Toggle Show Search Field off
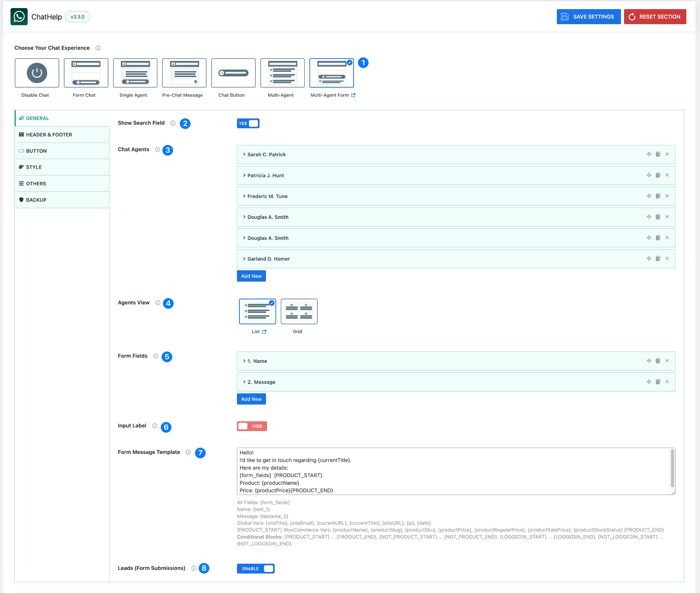This screenshot has height=593, width=700. [248, 123]
